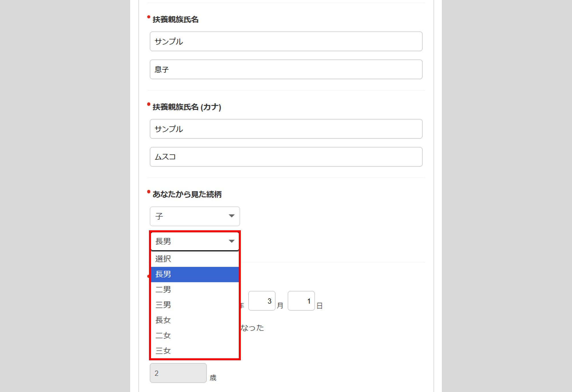Click the month field showing 3
Screen dimensions: 572x392
click(262, 301)
